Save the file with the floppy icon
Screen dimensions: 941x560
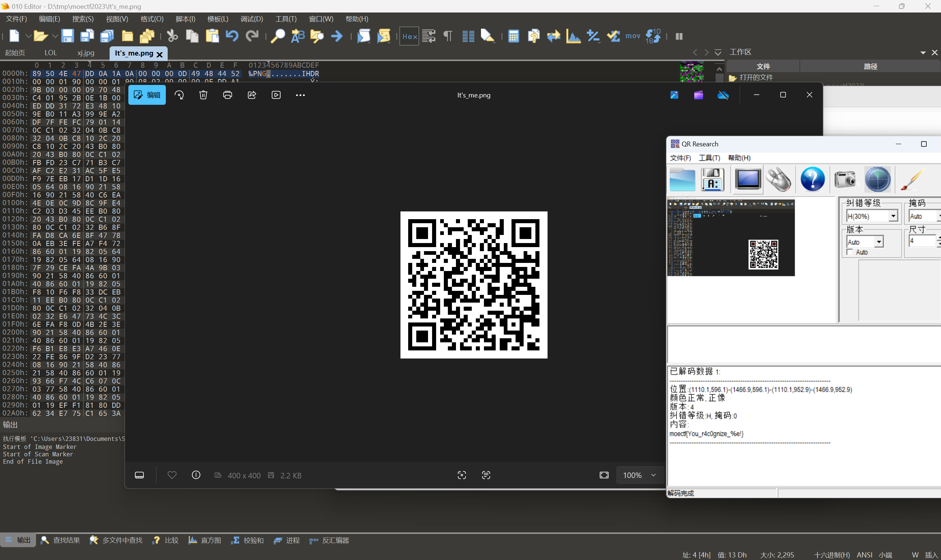pos(67,36)
